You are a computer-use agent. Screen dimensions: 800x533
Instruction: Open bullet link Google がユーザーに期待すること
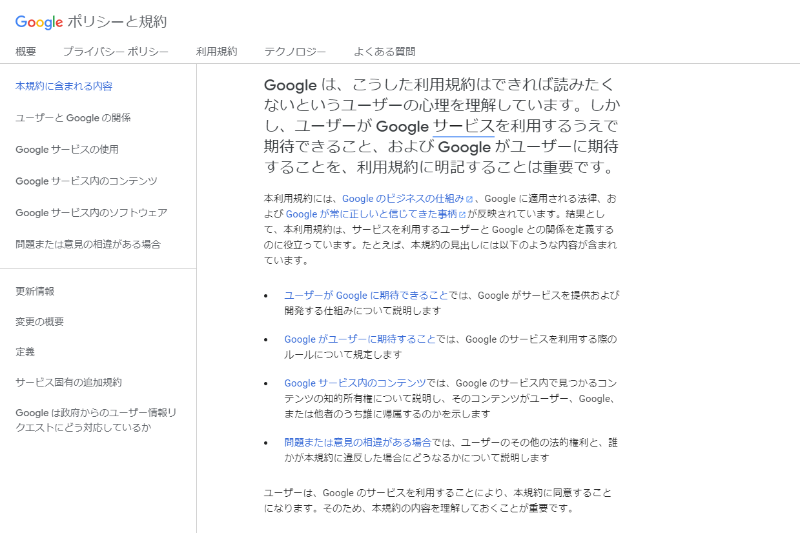pos(360,339)
